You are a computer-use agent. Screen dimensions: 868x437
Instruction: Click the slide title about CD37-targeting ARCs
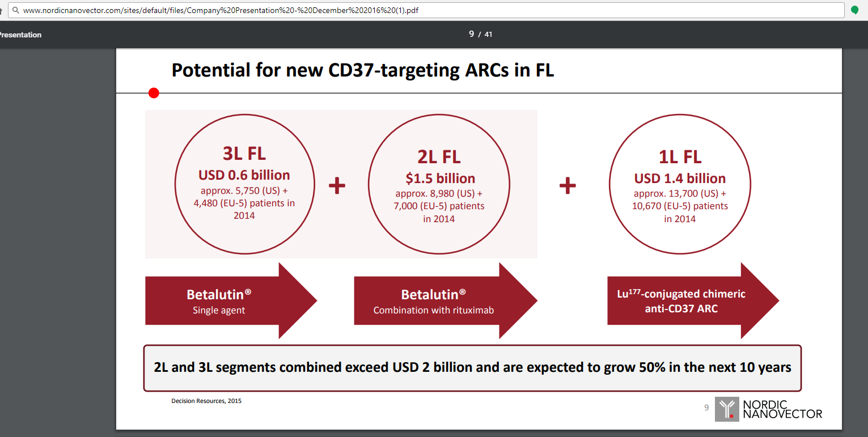(x=363, y=70)
